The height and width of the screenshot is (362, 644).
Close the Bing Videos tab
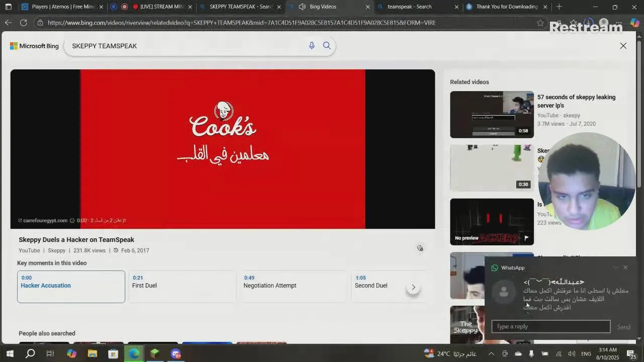368,7
